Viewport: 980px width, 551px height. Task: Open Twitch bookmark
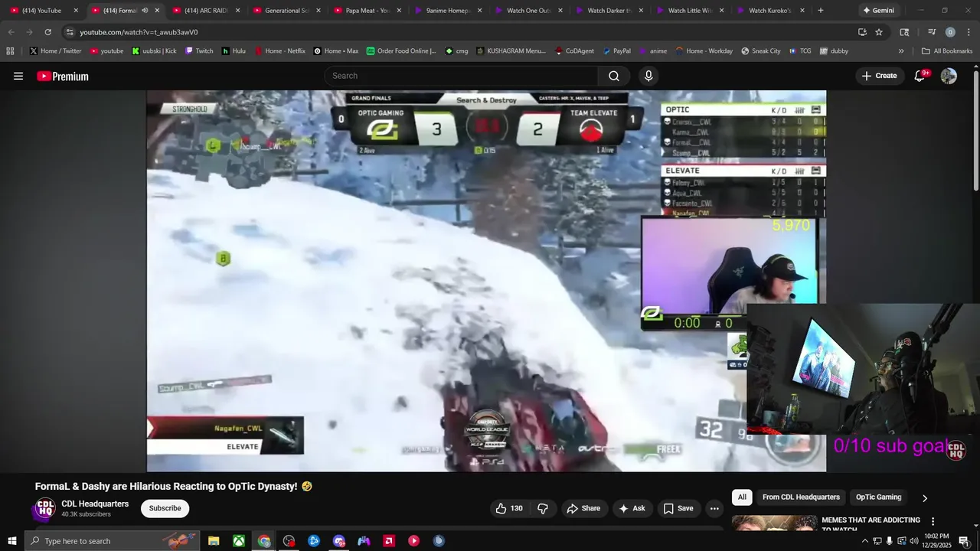click(199, 51)
